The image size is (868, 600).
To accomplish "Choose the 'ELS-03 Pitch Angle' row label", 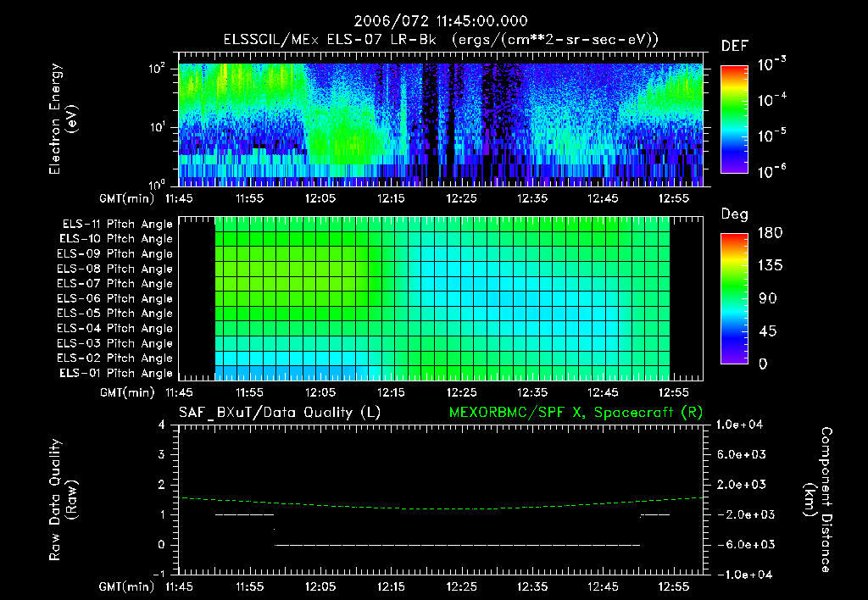I will pyautogui.click(x=114, y=343).
